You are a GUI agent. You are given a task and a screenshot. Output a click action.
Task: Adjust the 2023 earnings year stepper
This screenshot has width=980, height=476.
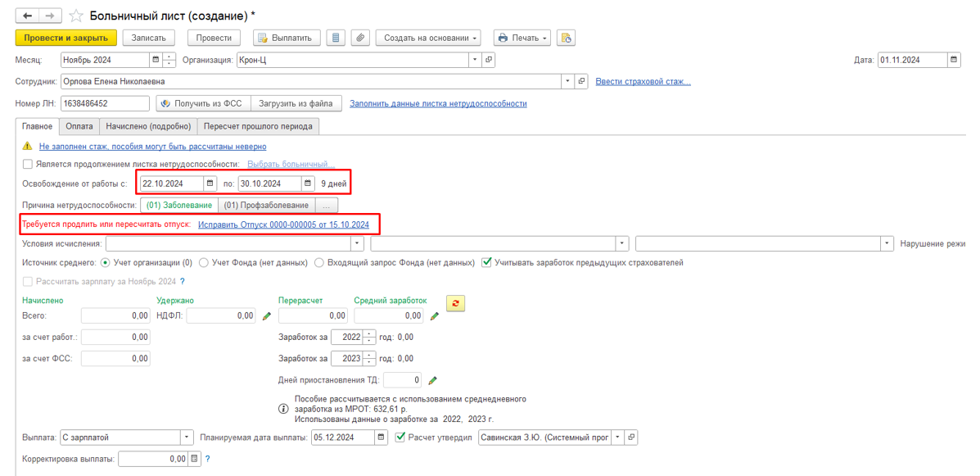(369, 358)
